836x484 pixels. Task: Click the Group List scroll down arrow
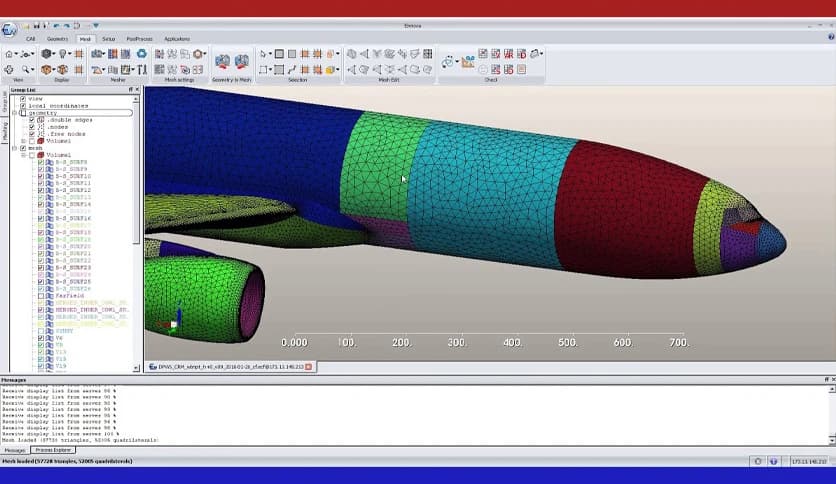pos(136,368)
